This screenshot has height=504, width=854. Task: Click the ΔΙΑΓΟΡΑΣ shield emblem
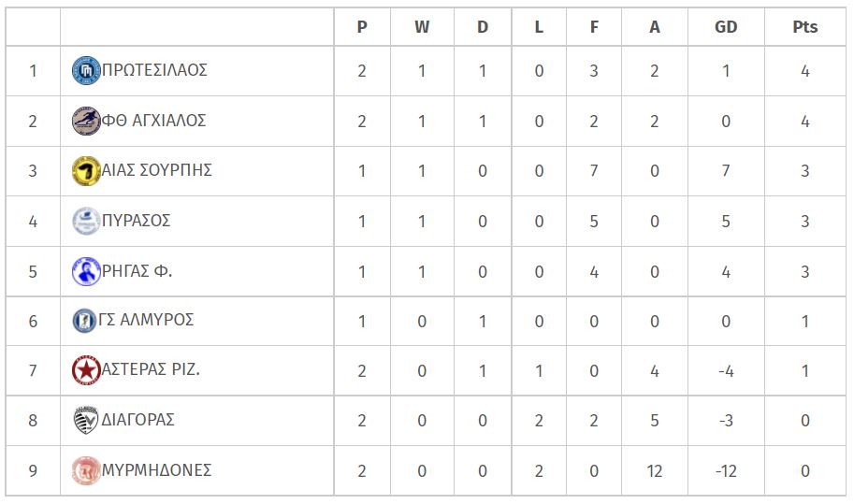(86, 420)
